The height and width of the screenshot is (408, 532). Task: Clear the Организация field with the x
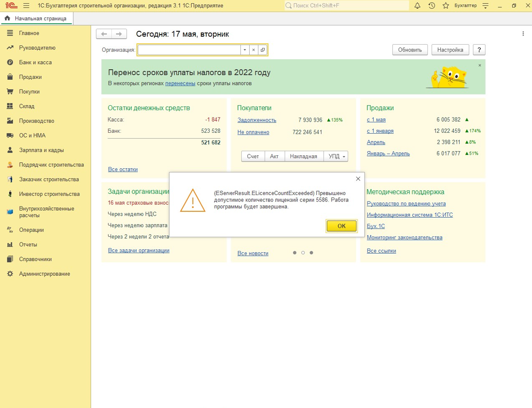253,50
